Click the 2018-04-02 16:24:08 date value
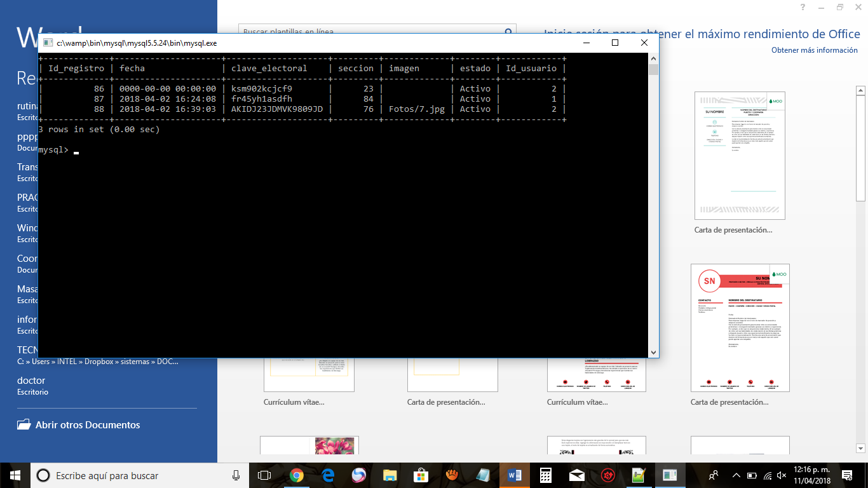Screen dimensions: 868x488 click(x=168, y=98)
